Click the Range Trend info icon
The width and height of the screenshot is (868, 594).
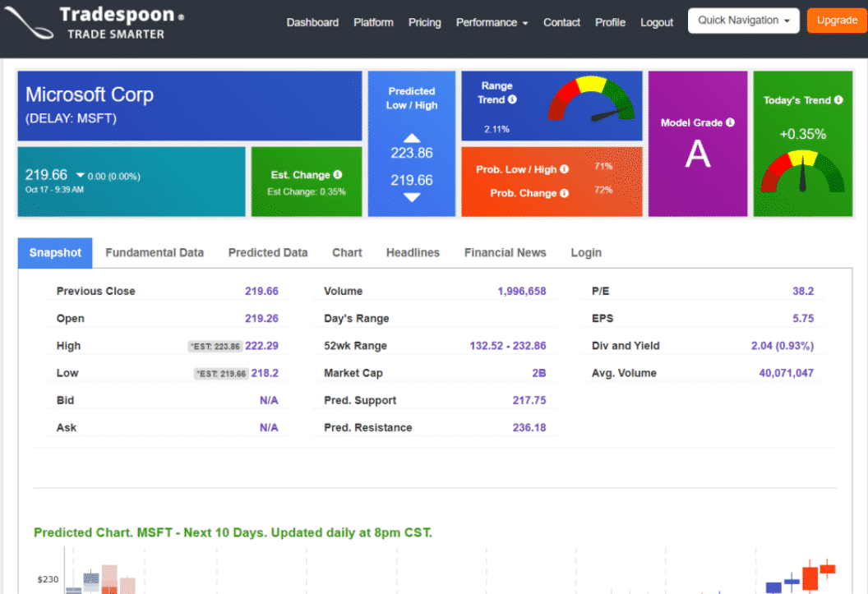(513, 99)
